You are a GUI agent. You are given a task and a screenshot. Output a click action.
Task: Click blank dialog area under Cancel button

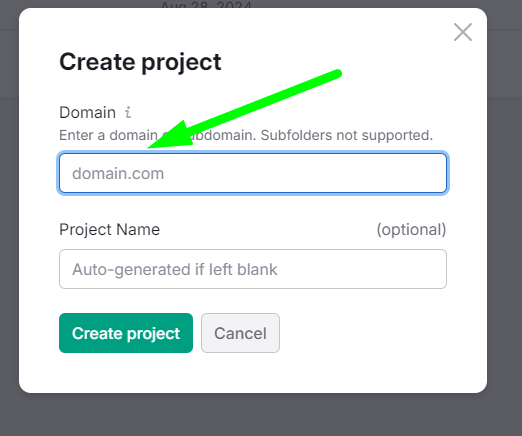tap(240, 373)
